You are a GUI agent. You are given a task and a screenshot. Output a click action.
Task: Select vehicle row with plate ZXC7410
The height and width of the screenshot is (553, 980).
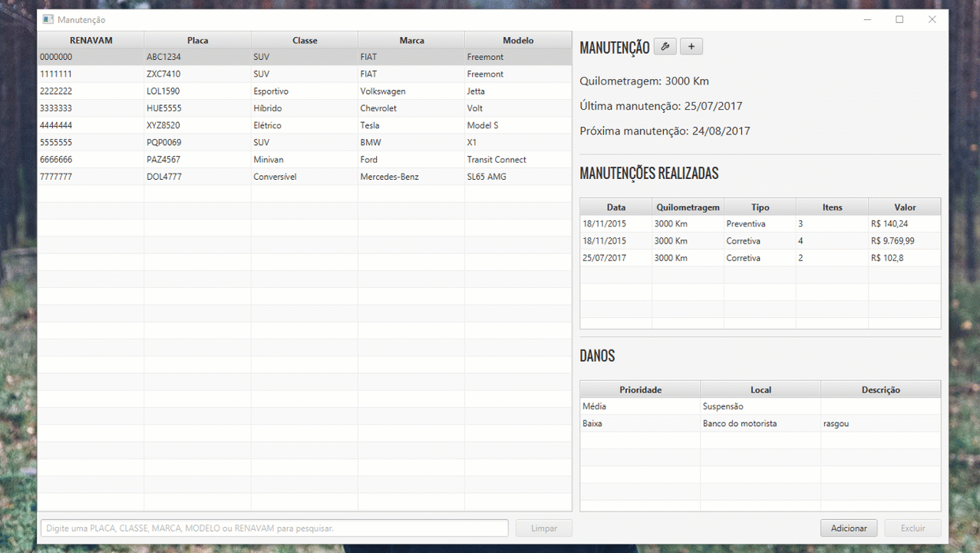click(x=305, y=75)
